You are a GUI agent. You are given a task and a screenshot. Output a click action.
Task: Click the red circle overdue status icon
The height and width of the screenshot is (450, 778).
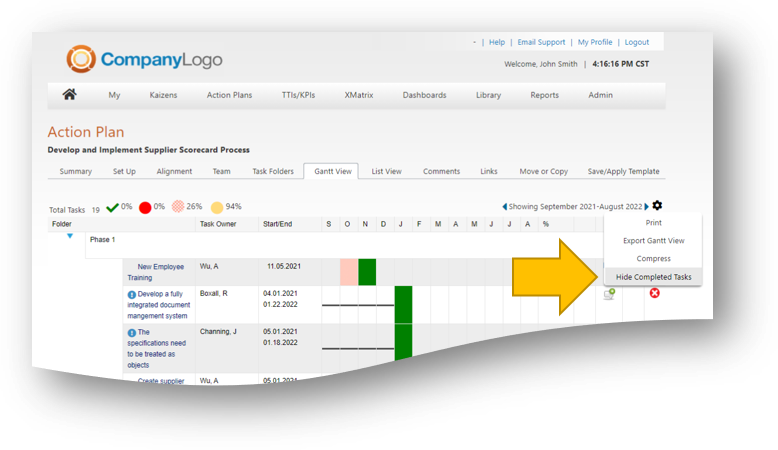coord(145,208)
